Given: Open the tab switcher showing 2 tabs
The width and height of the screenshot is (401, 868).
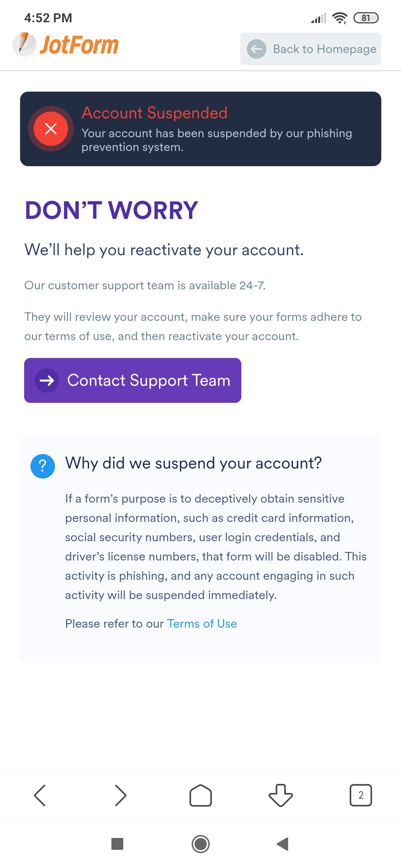Looking at the screenshot, I should [361, 795].
